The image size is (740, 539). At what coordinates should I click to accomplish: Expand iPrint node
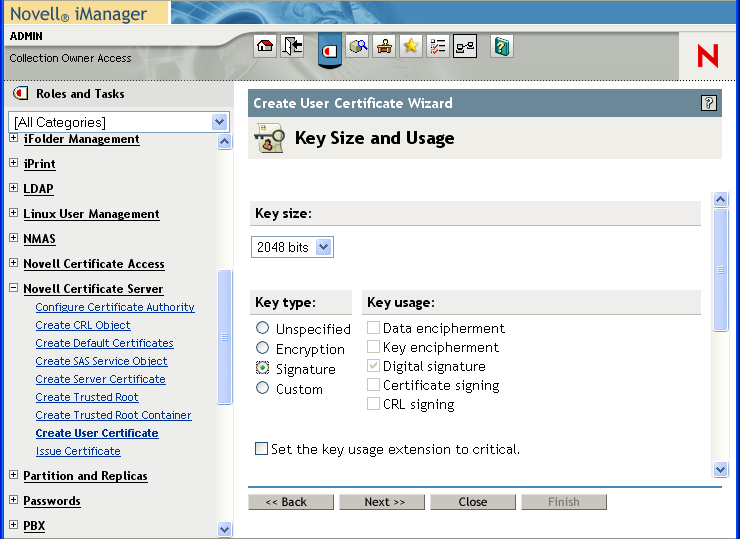(14, 163)
